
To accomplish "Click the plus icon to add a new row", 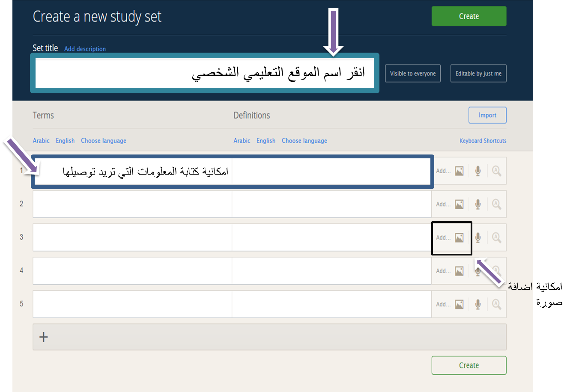I will (x=43, y=337).
